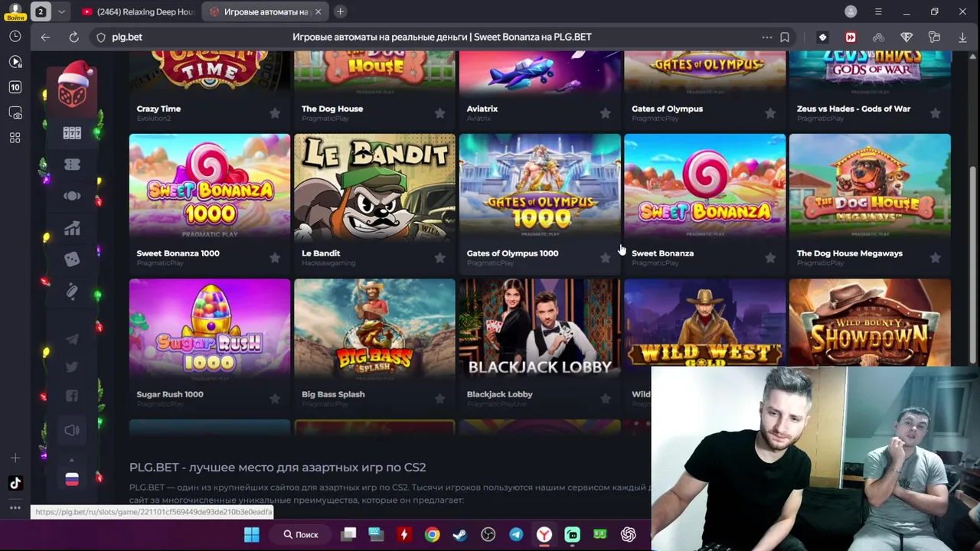Viewport: 980px width, 551px height.
Task: Open Steam from the taskbar
Action: coord(460,534)
